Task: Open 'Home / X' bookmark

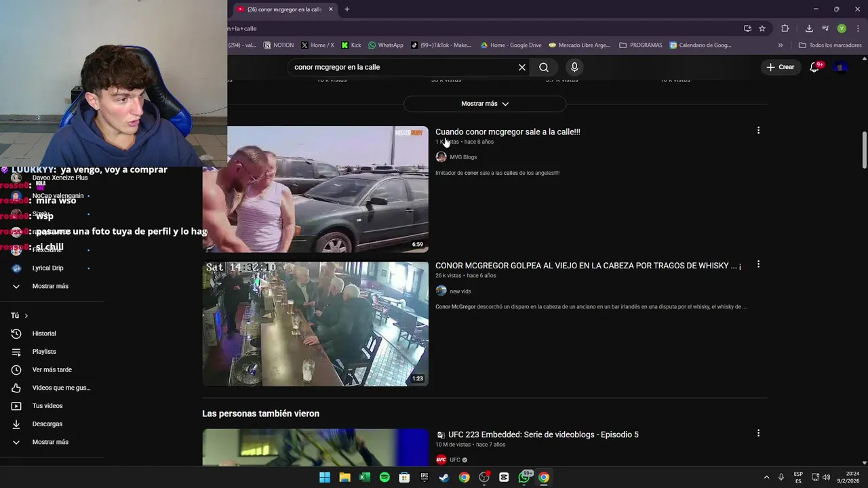Action: coord(317,45)
